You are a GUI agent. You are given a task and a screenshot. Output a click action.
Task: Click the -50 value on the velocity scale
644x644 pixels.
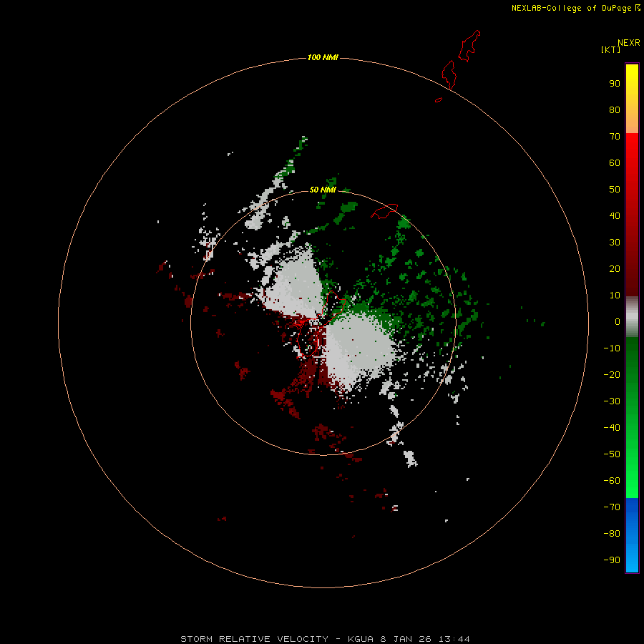point(612,454)
